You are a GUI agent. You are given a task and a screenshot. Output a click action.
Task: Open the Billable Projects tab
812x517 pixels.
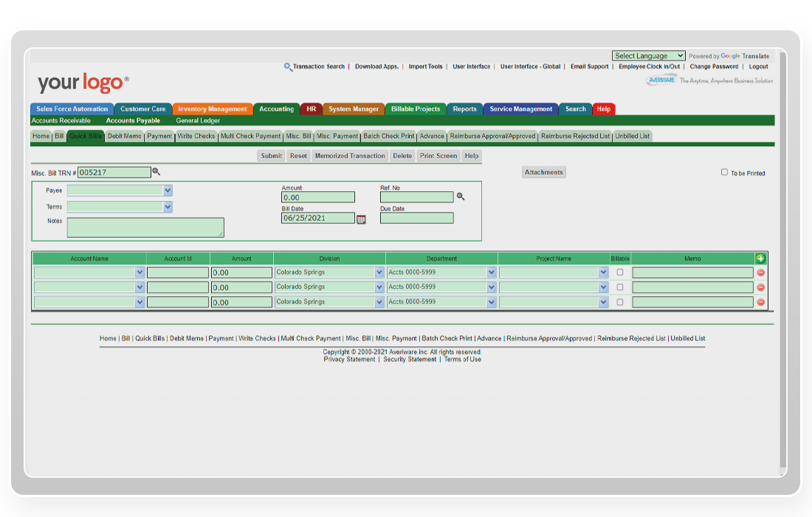coord(416,109)
